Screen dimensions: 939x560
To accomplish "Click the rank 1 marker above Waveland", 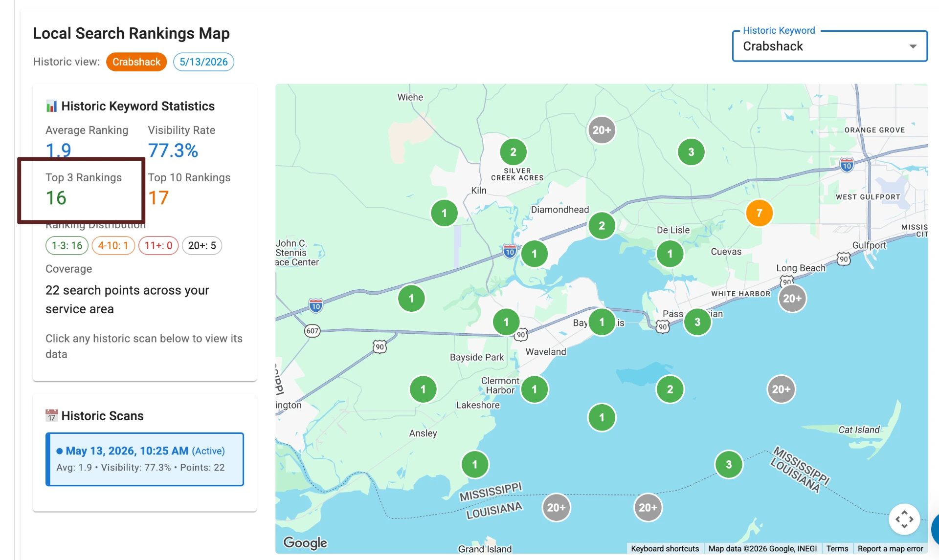I will tap(506, 322).
